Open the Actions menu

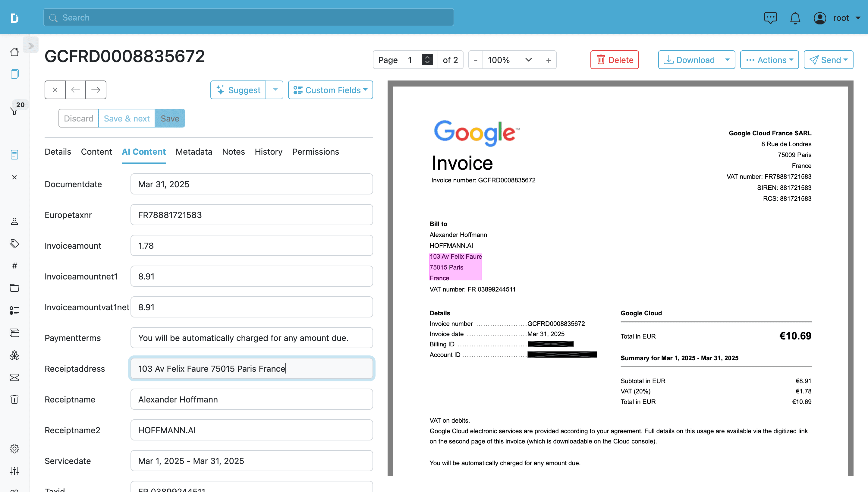tap(769, 60)
